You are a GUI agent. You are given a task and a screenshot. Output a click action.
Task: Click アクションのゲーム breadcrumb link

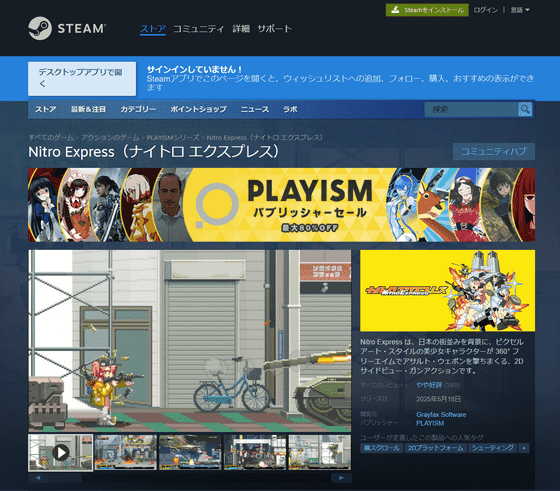click(110, 137)
